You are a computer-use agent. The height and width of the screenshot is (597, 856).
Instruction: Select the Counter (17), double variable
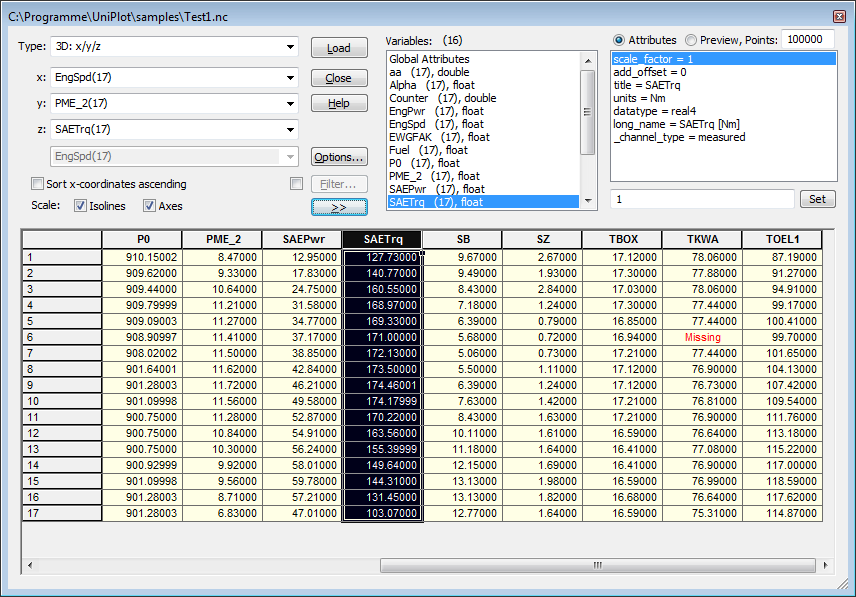coord(483,98)
